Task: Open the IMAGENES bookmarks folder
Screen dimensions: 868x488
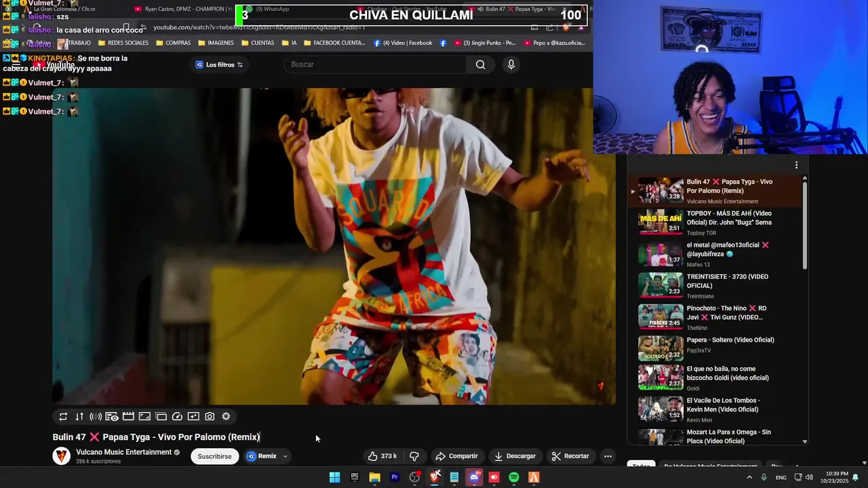Action: (216, 43)
